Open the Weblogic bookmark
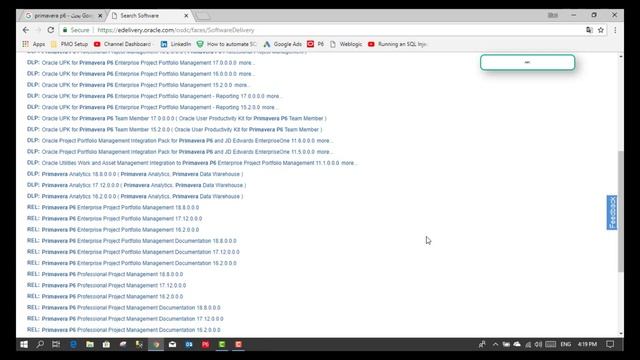Viewport: 640px width, 360px height. tap(346, 44)
